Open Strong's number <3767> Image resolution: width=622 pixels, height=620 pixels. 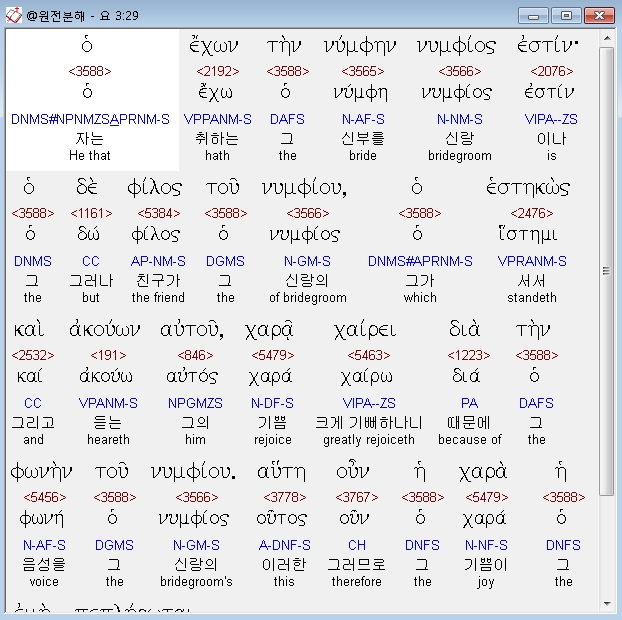coord(357,497)
